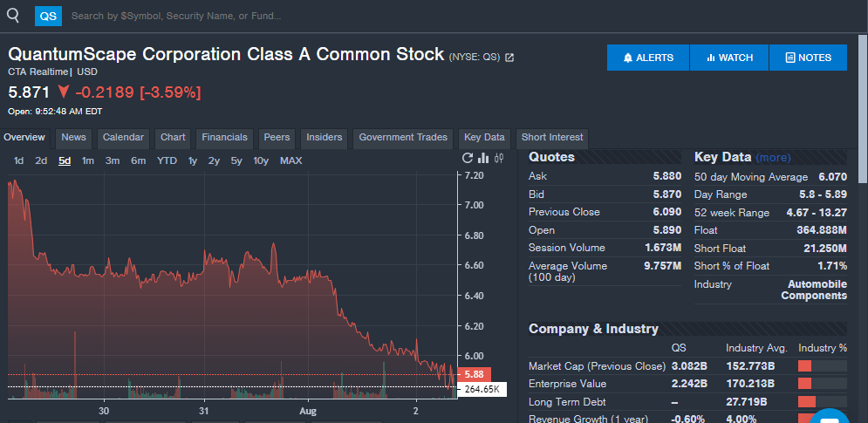Click the 50 day Moving Average value 6.070

pyautogui.click(x=832, y=177)
